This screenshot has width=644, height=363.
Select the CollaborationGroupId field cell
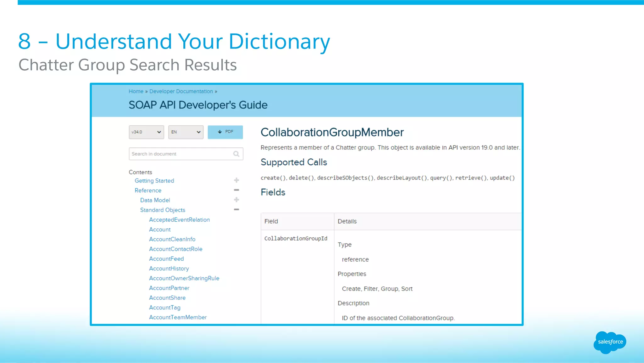tap(296, 238)
